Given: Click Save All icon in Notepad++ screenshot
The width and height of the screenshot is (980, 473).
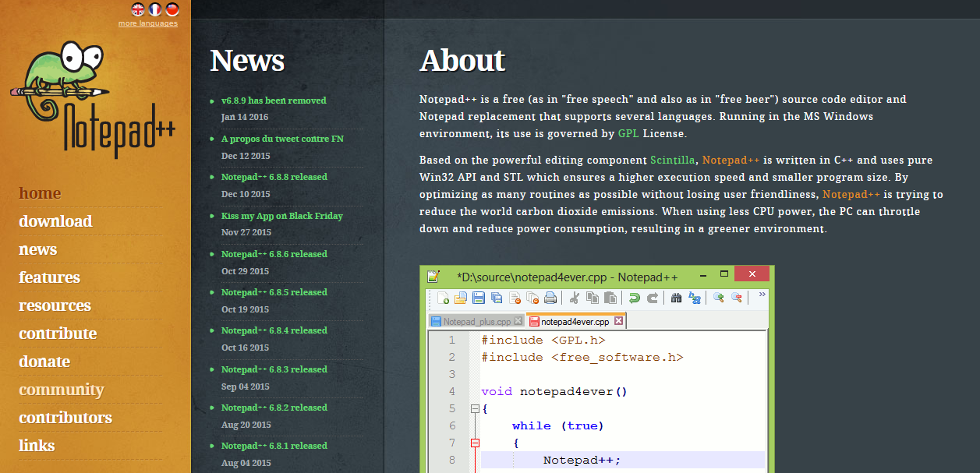Looking at the screenshot, I should pos(497,298).
